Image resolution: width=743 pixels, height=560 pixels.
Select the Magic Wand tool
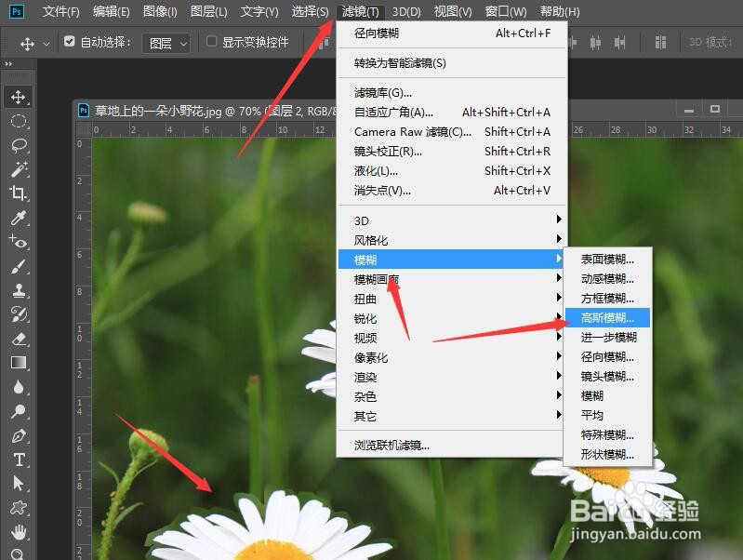[19, 169]
